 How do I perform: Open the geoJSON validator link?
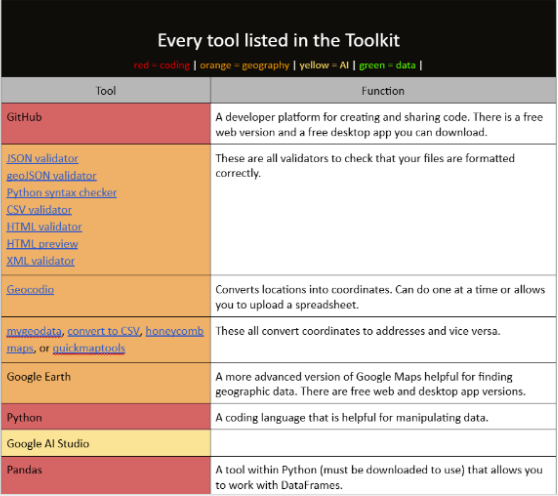point(52,175)
